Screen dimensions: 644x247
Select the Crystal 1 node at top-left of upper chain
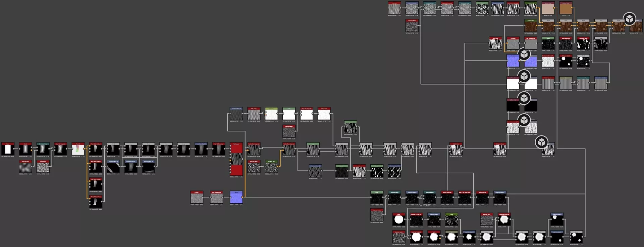(394, 9)
